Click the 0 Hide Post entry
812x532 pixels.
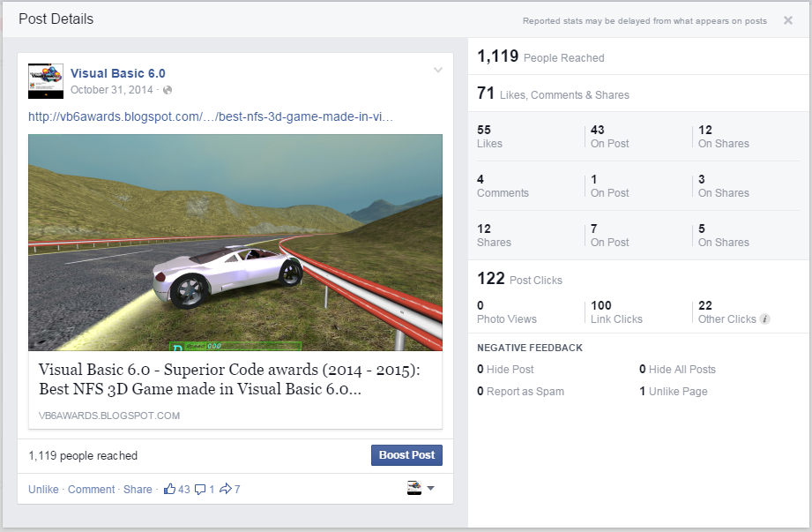[505, 370]
